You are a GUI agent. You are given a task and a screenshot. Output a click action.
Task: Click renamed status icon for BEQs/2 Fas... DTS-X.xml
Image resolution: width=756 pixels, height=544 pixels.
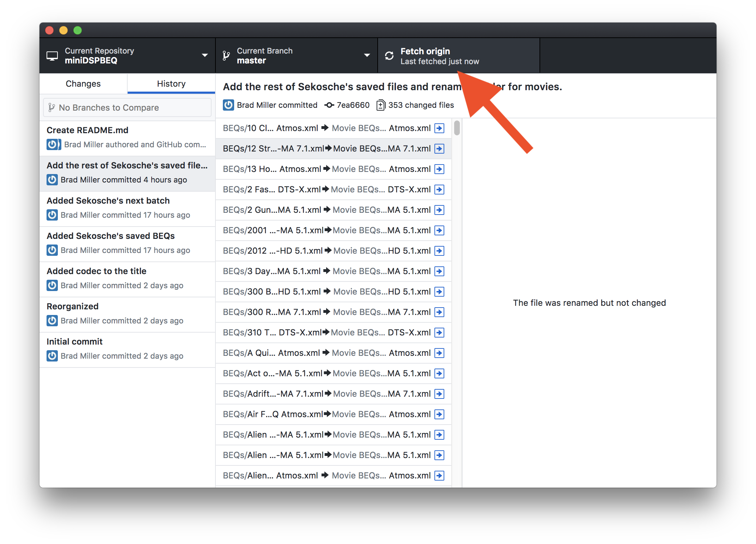[439, 190]
